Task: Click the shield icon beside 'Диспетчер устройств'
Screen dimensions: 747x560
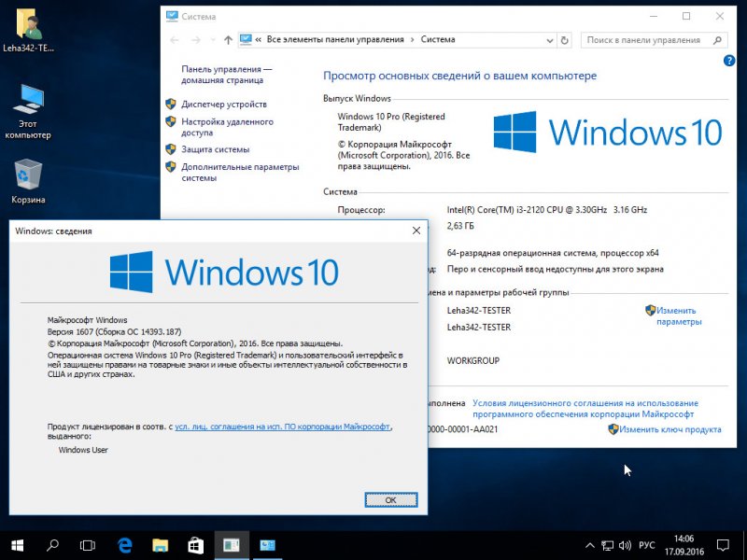Action: click(x=171, y=104)
